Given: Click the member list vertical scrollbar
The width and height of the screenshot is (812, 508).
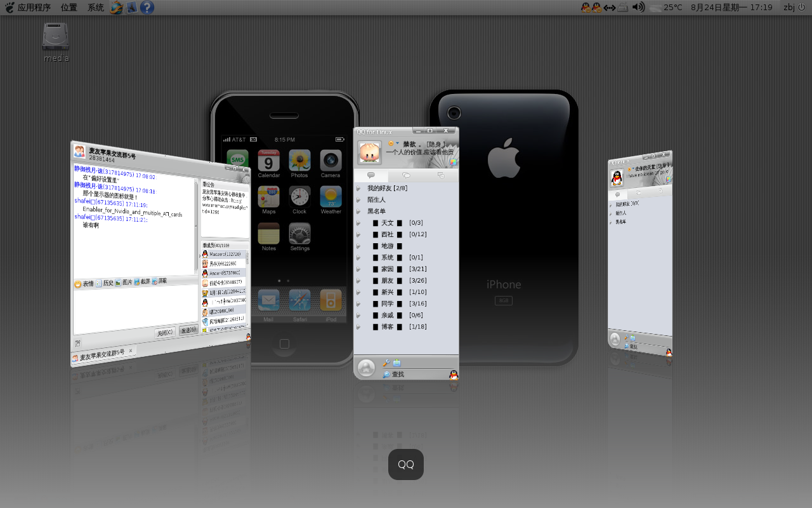Looking at the screenshot, I should [x=247, y=289].
